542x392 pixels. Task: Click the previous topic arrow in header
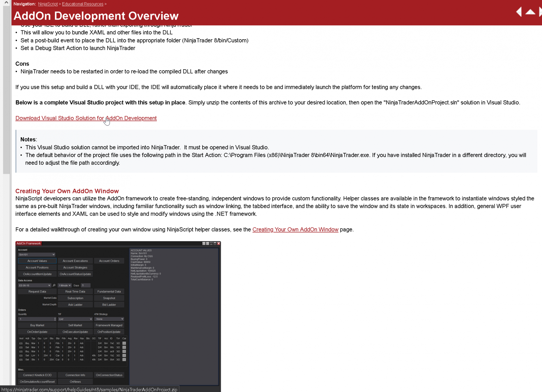(x=519, y=12)
